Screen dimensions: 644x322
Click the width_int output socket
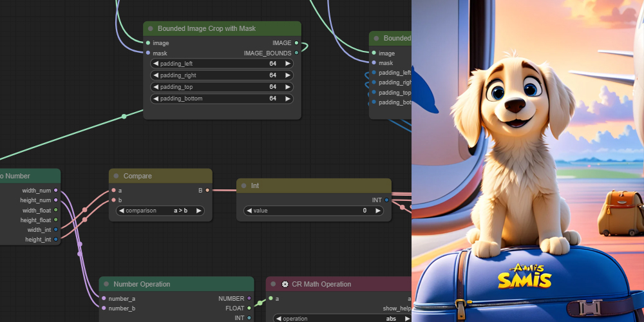tap(56, 230)
